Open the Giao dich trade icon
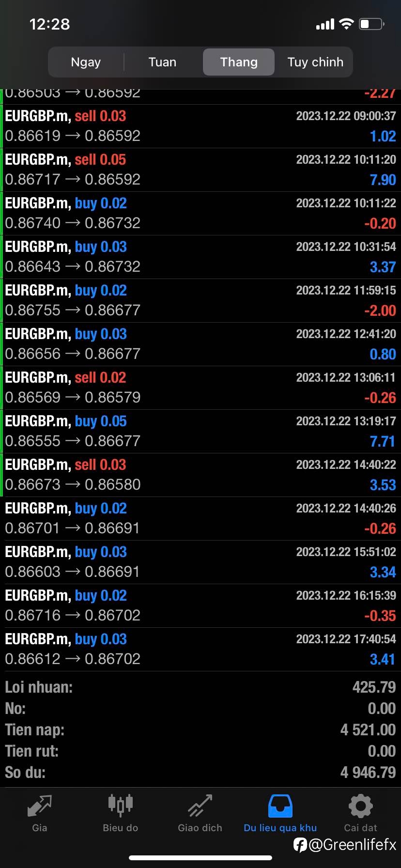401x868 pixels. 200,806
